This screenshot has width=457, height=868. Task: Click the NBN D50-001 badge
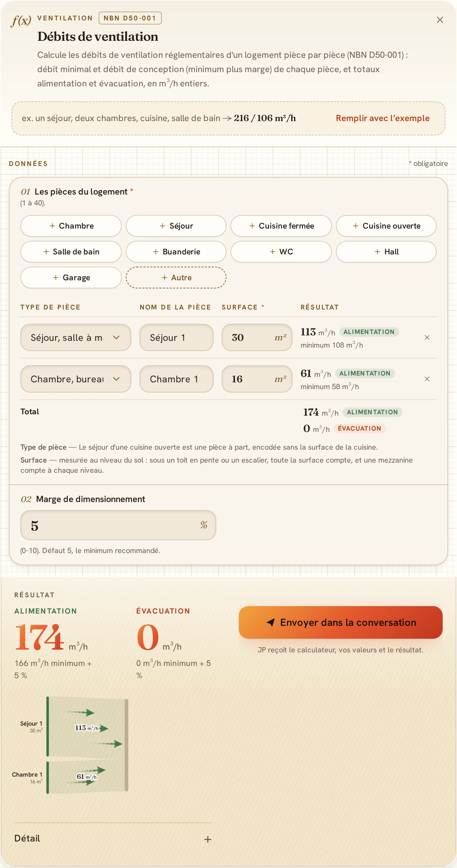(130, 18)
